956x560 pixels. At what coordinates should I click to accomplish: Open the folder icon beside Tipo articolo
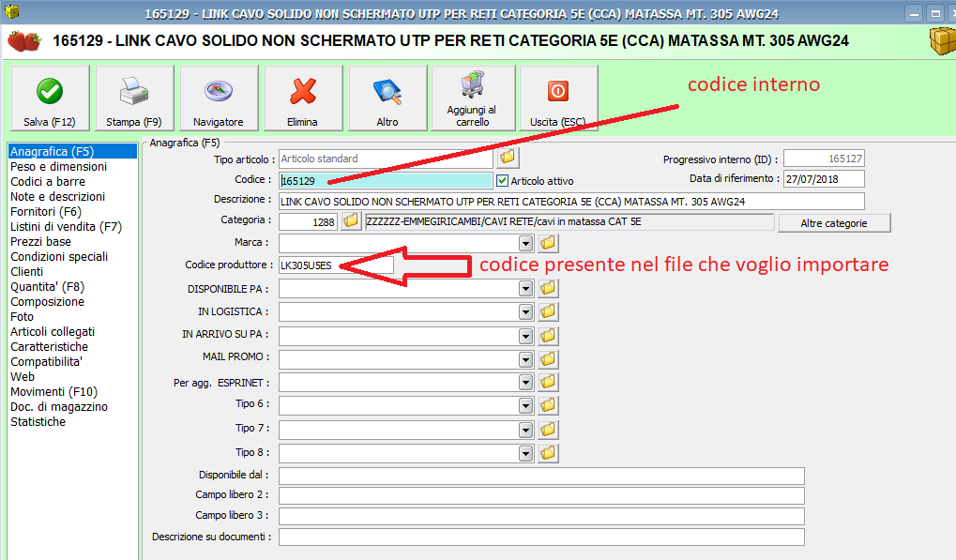(508, 158)
